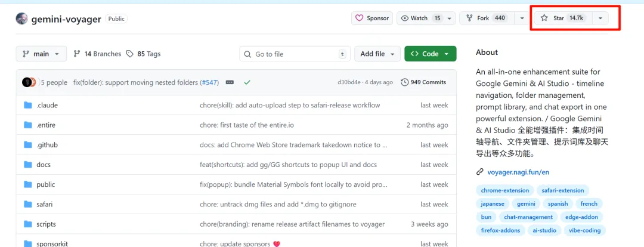The image size is (644, 247).
Task: Open commit renaming release artifact filenames
Action: pyautogui.click(x=292, y=224)
